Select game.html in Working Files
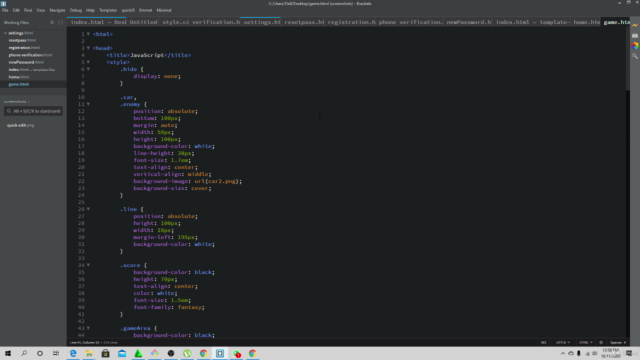Screen dimensions: 640x360 tap(19, 84)
